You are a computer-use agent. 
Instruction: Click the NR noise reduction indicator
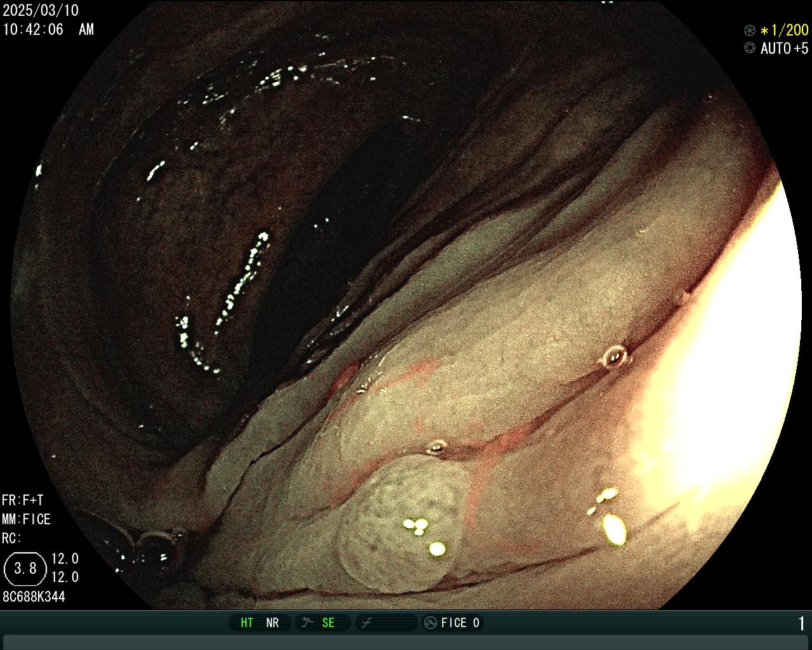tap(272, 623)
